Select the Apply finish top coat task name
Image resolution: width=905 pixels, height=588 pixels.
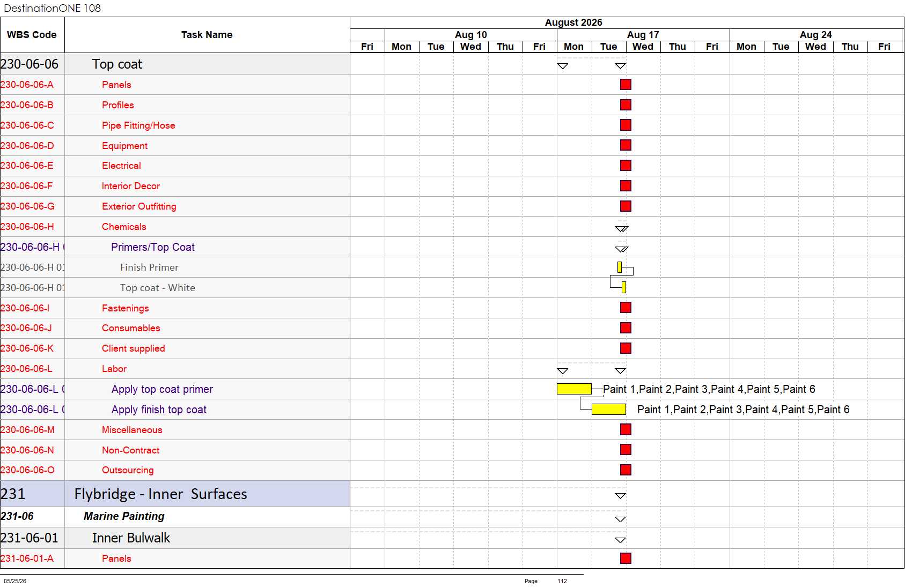pyautogui.click(x=159, y=410)
